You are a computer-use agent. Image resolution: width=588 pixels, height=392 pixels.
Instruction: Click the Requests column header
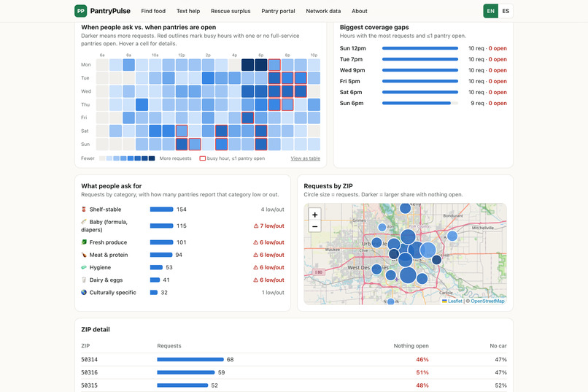click(x=169, y=346)
